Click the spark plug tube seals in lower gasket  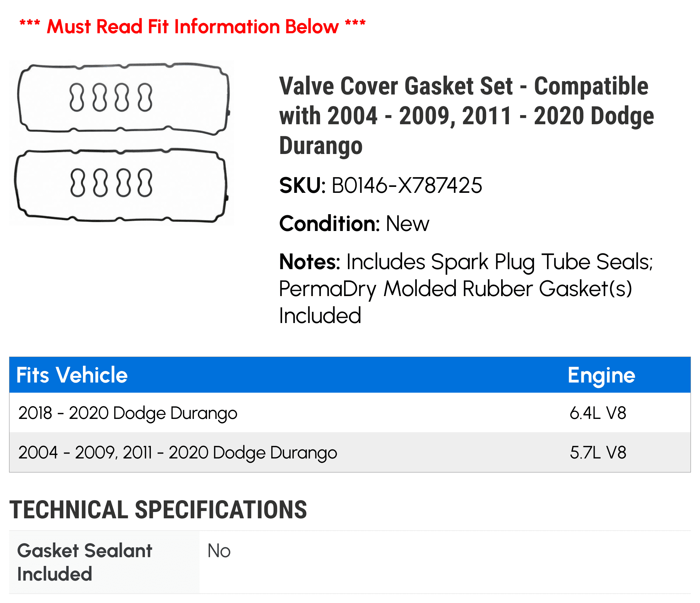(111, 183)
